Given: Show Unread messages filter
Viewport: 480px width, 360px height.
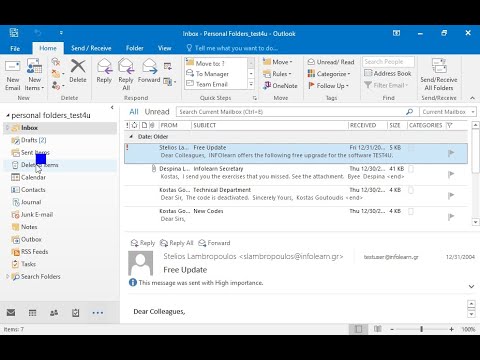Looking at the screenshot, I should point(157,112).
